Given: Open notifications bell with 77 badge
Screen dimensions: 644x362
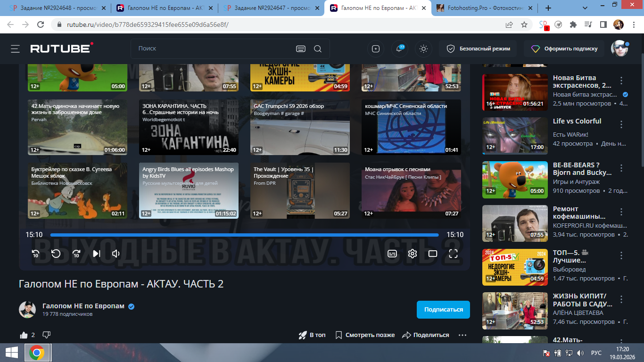Looking at the screenshot, I should 400,49.
